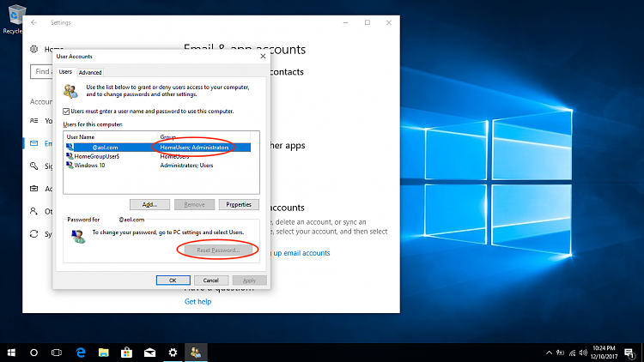
Task: Go back with the Settings back arrow
Action: tap(34, 22)
